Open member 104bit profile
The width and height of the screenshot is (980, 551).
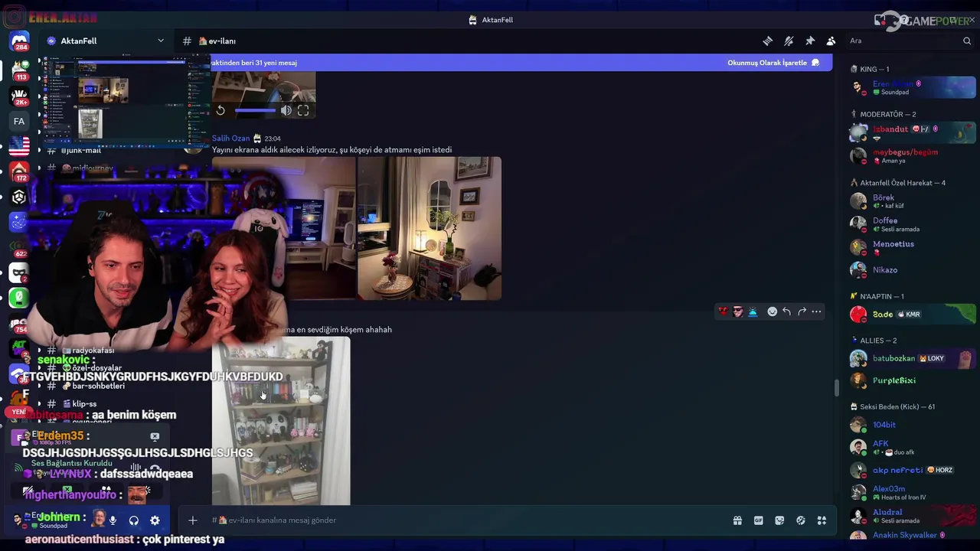[x=913, y=425]
